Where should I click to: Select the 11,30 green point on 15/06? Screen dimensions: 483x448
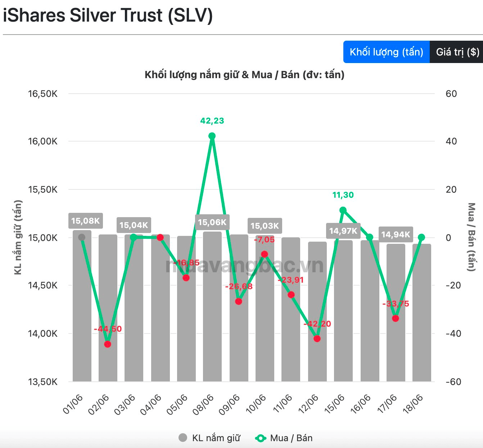343,210
